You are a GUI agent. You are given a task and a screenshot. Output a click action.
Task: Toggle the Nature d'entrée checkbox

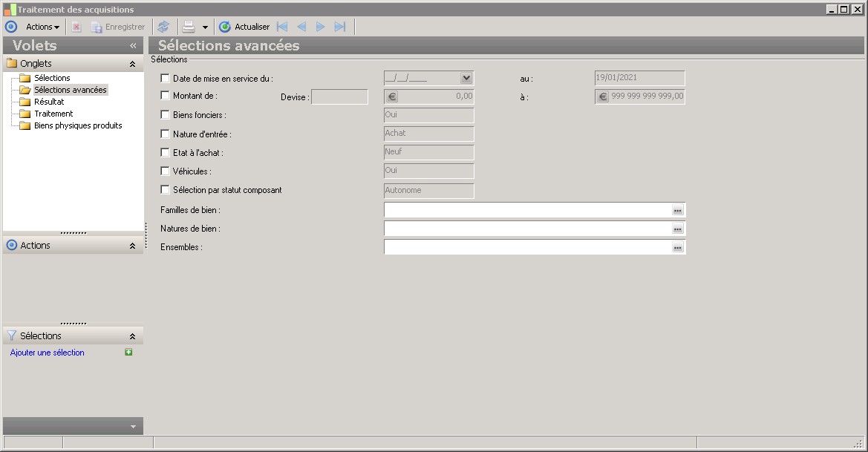point(165,134)
